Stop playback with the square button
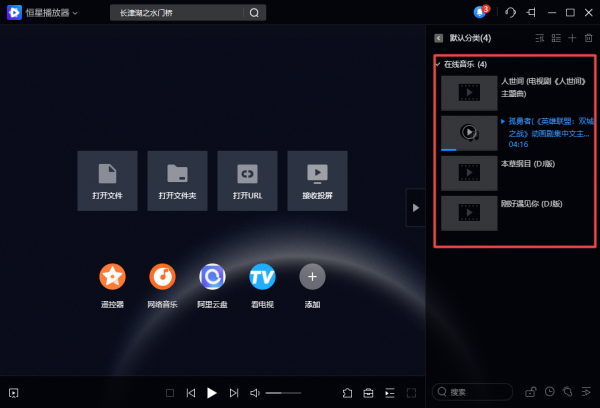The height and width of the screenshot is (408, 600). pos(170,393)
